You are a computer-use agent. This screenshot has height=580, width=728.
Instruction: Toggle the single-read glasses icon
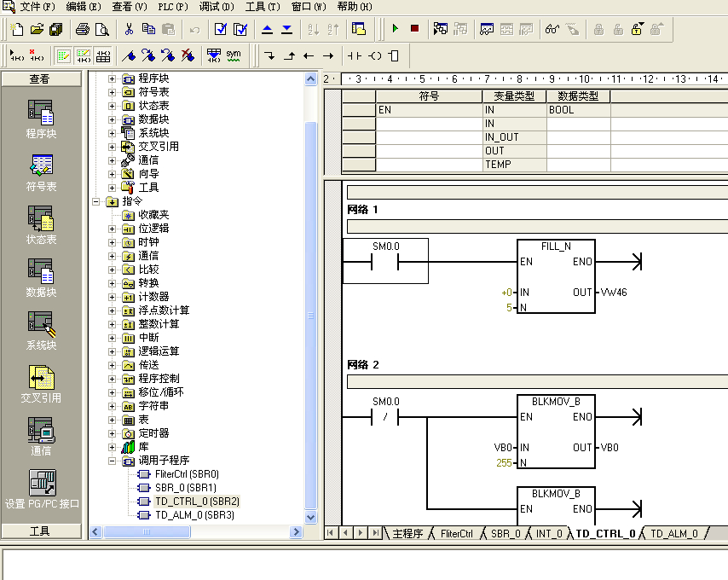click(x=552, y=29)
